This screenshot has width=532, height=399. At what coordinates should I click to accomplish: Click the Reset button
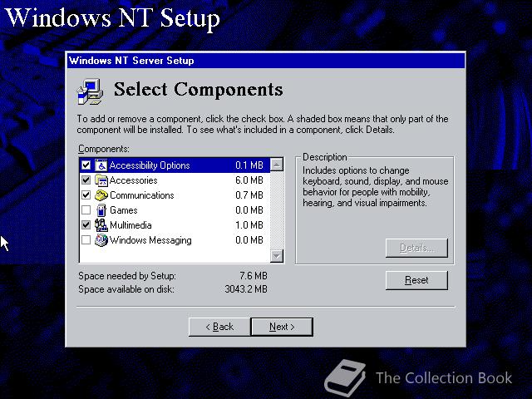click(x=416, y=280)
